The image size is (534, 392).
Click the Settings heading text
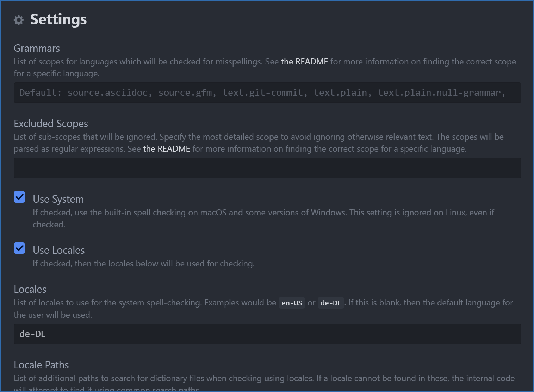(x=58, y=19)
